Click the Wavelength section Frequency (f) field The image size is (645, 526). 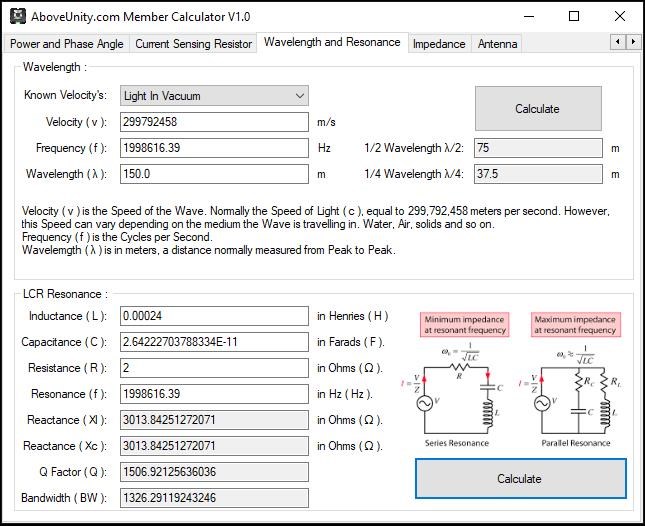pyautogui.click(x=214, y=148)
